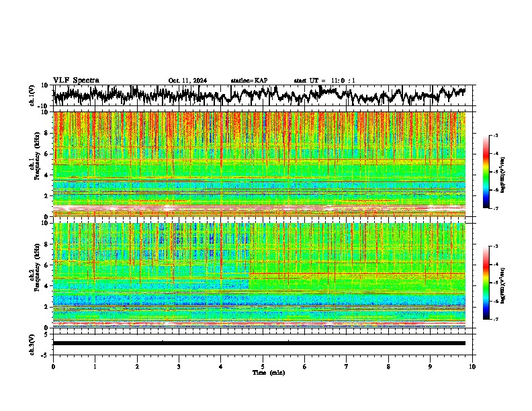This screenshot has width=532, height=411.
Task: Click the "2" tick on time axis
Action: pos(137,367)
